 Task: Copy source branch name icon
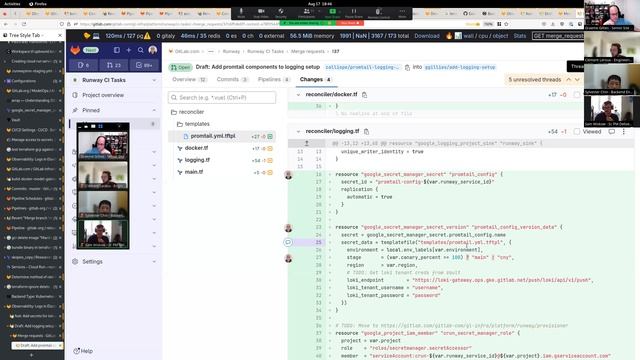(407, 67)
